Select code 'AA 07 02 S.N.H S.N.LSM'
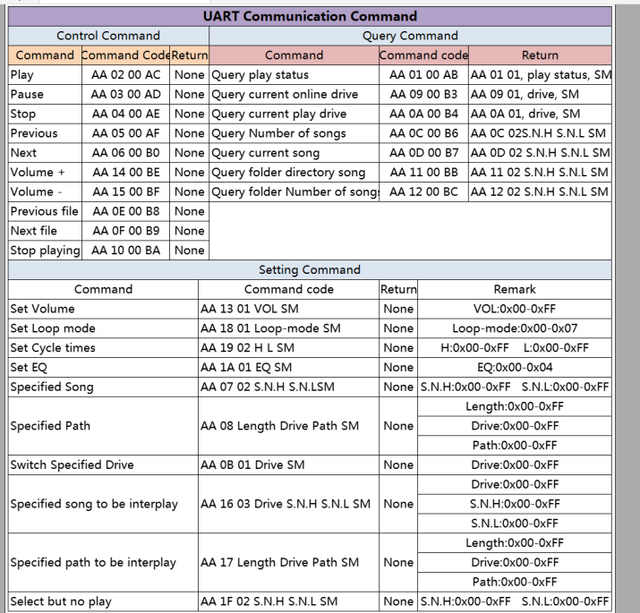This screenshot has height=613, width=640. pos(289,387)
